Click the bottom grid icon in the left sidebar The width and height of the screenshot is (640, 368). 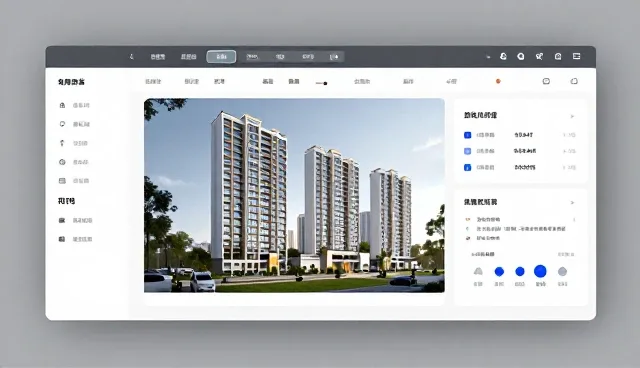pyautogui.click(x=62, y=239)
